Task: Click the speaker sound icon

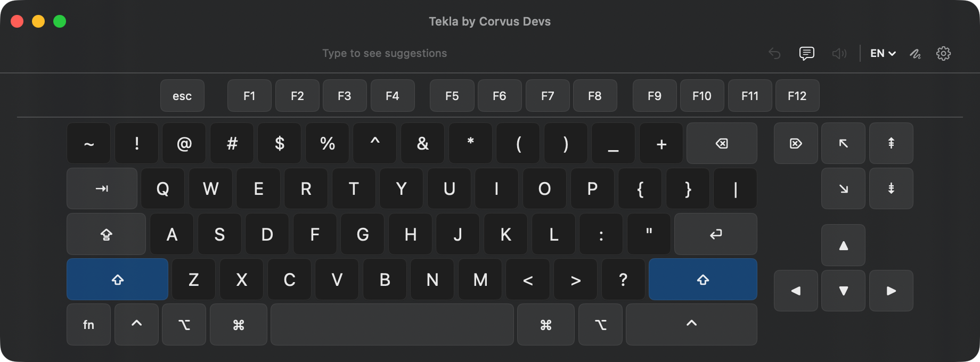Action: click(839, 53)
